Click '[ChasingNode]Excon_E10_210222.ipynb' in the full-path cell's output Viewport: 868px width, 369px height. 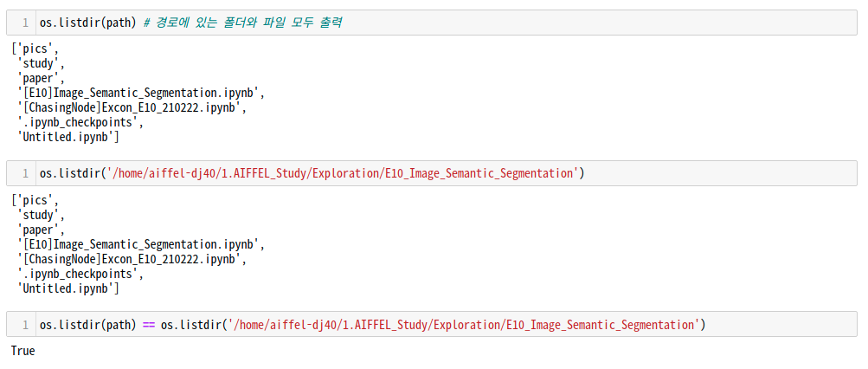pyautogui.click(x=128, y=259)
